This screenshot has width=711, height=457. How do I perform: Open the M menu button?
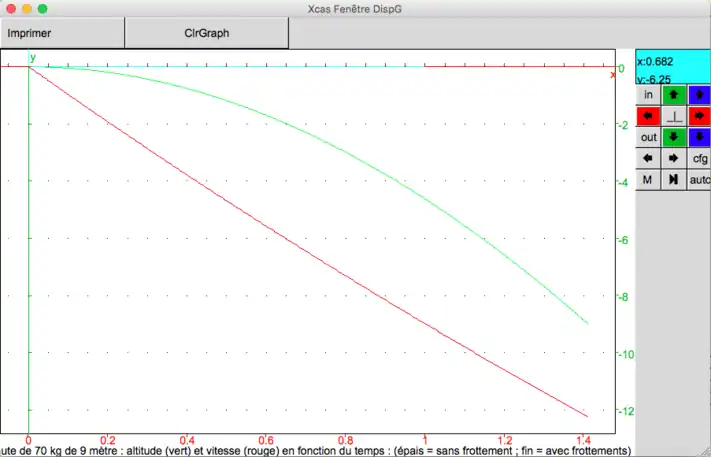pyautogui.click(x=649, y=179)
